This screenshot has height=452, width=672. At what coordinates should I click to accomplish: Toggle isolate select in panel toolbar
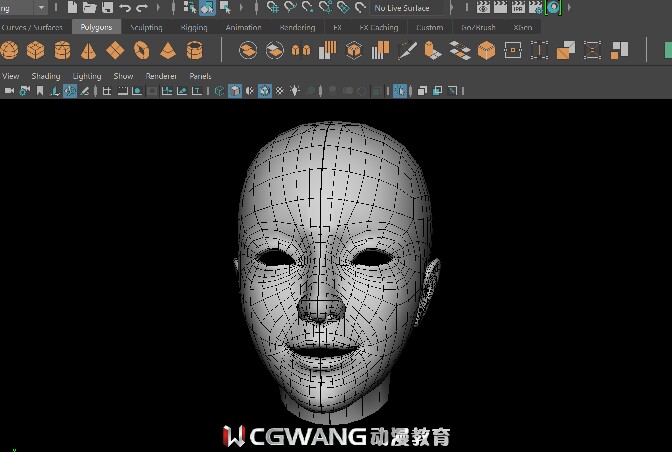[400, 91]
